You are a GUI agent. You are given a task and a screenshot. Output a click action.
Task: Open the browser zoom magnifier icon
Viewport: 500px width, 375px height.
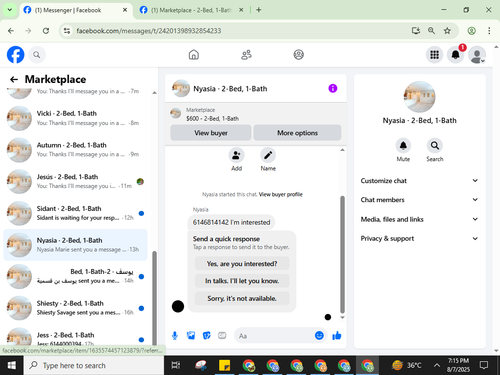click(431, 31)
